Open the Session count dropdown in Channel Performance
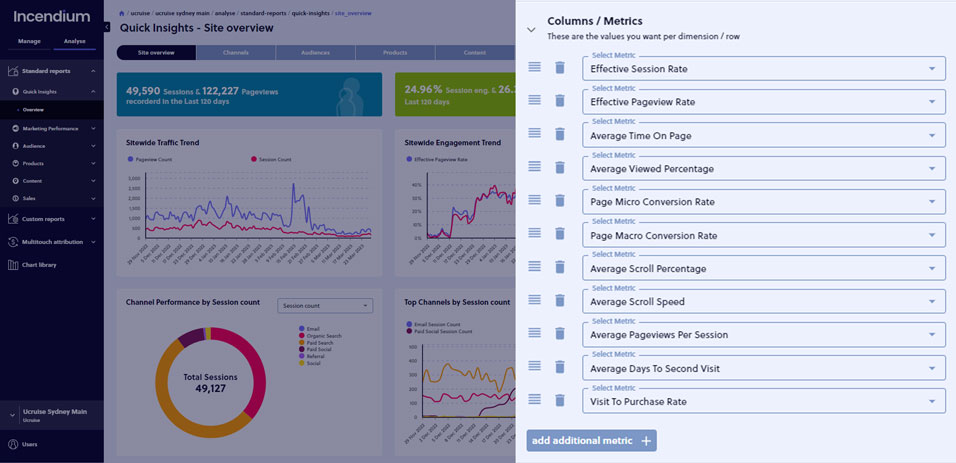This screenshot has width=956, height=463. pos(325,306)
